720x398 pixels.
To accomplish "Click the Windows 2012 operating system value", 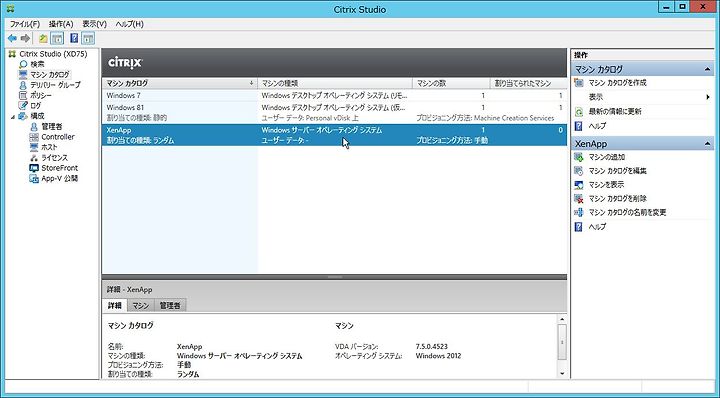I will coord(438,356).
